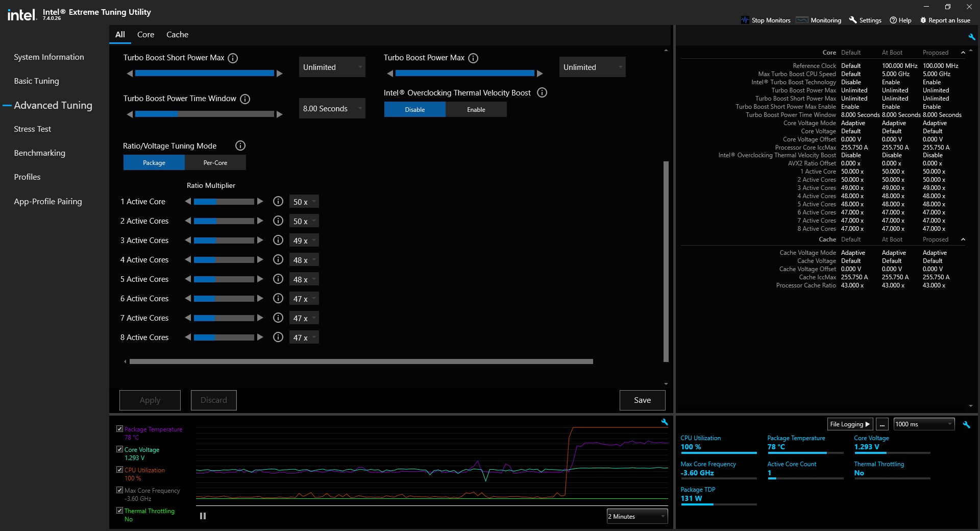Show info for Turbo Boost Power Time Window
Screen dimensions: 980x531
(245, 99)
